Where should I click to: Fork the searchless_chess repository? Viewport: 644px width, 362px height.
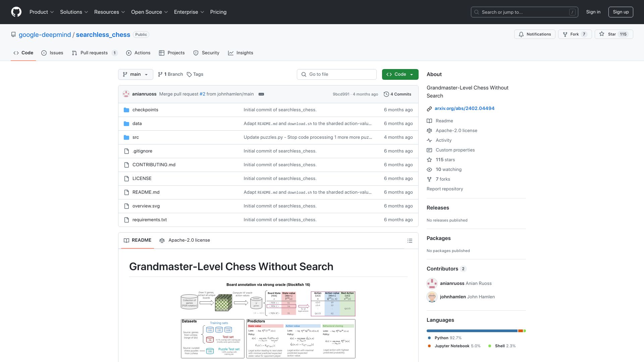[x=575, y=34]
